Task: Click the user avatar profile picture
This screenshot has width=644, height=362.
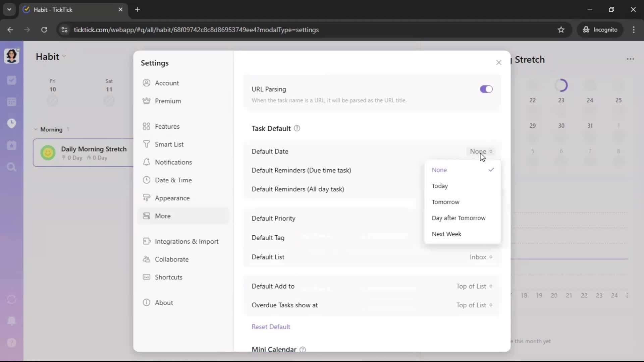Action: point(11,56)
